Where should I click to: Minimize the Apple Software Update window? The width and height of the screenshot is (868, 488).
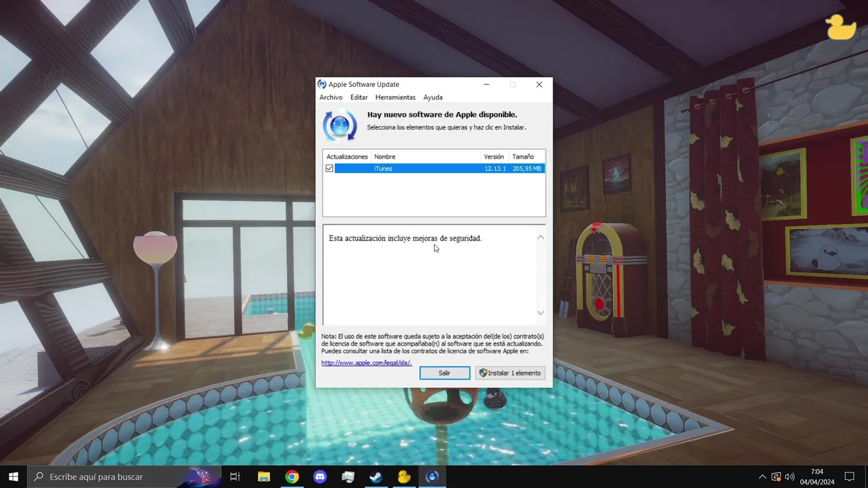(x=487, y=85)
